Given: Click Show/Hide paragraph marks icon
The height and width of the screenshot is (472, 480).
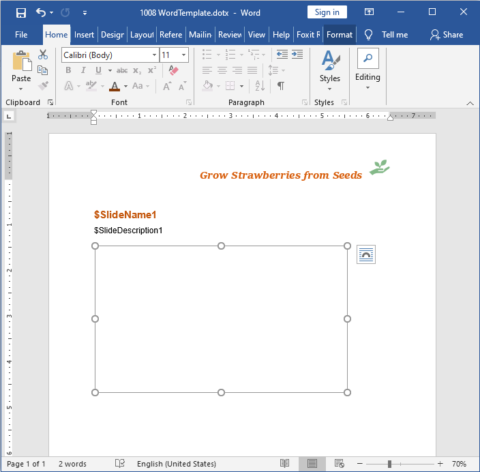Looking at the screenshot, I should tap(281, 86).
